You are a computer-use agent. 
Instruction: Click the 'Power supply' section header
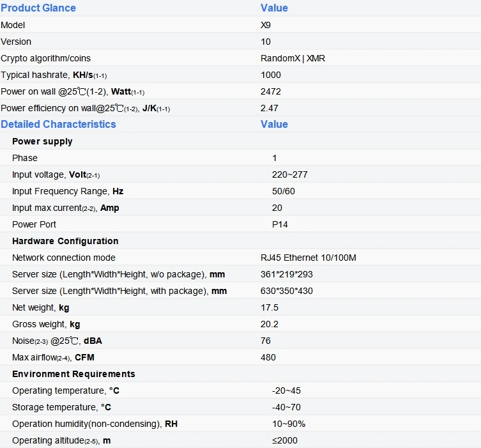click(x=42, y=141)
